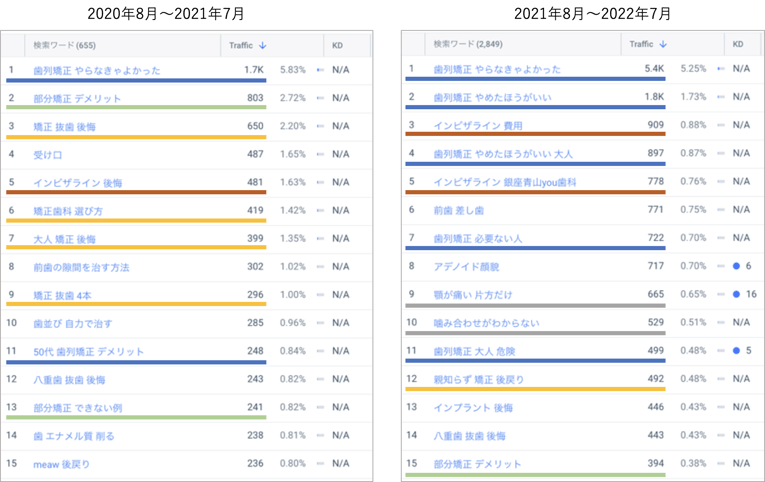
Task: Click traffic value 5.4K
Action: click(654, 69)
